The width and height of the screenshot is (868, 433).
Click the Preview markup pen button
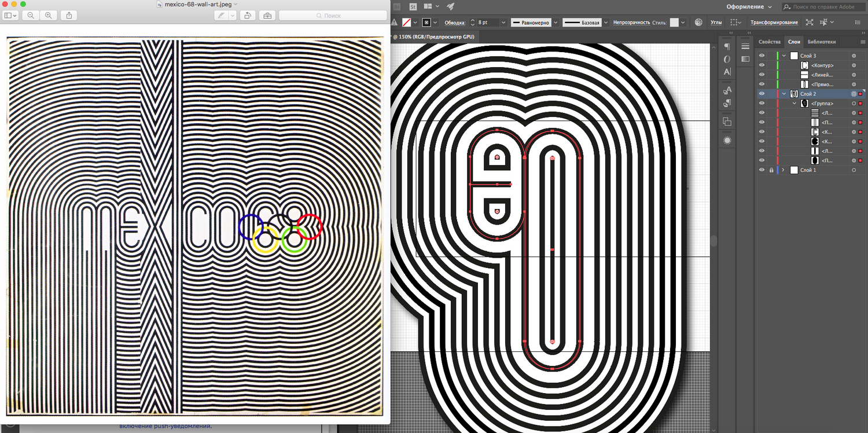click(x=220, y=16)
